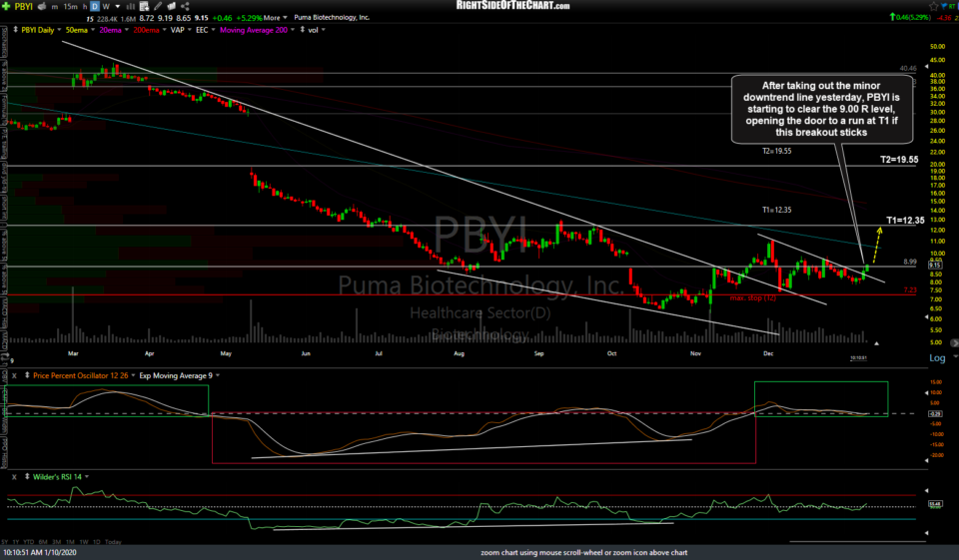Click move handle beside Price Percent Oscillator
This screenshot has height=560, width=959.
click(27, 375)
